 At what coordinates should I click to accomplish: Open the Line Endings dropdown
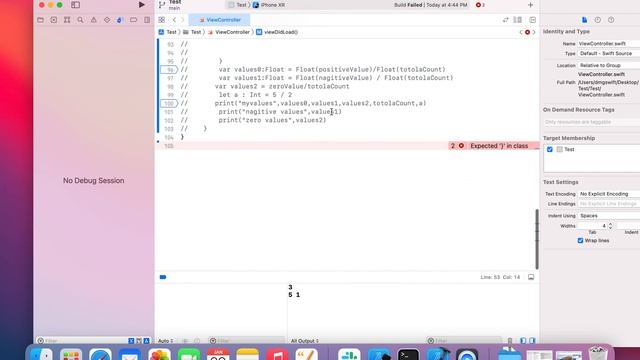pyautogui.click(x=609, y=204)
